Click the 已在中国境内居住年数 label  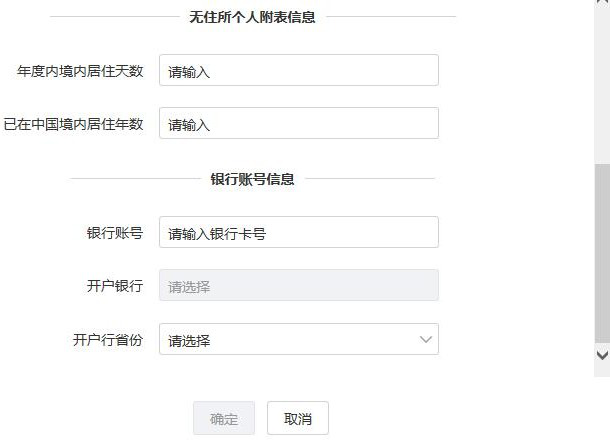pos(74,124)
